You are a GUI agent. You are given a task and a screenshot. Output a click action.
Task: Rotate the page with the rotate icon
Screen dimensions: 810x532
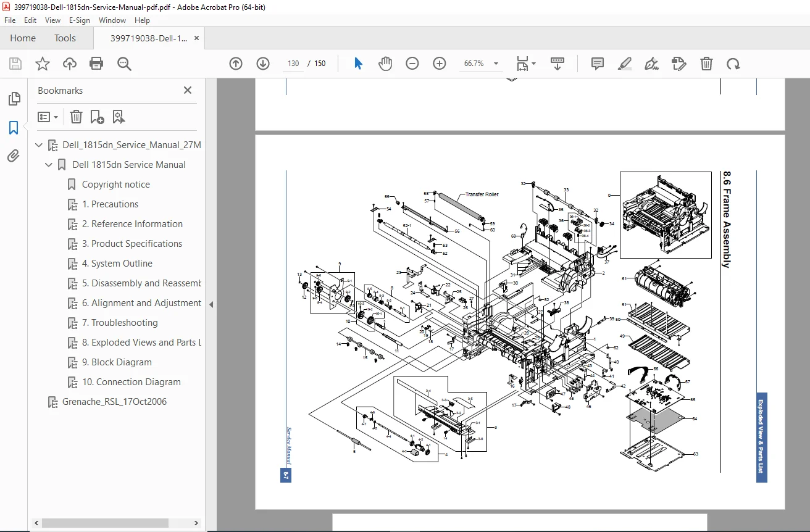point(733,64)
